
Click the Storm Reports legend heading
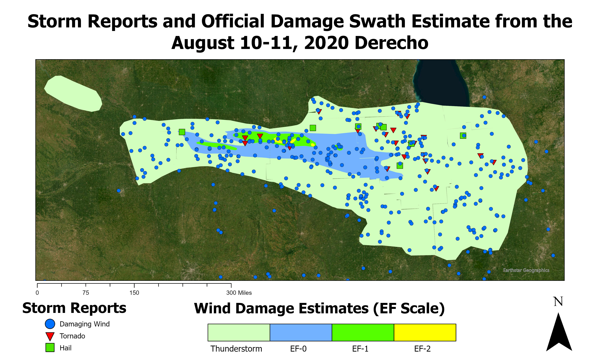point(74,308)
